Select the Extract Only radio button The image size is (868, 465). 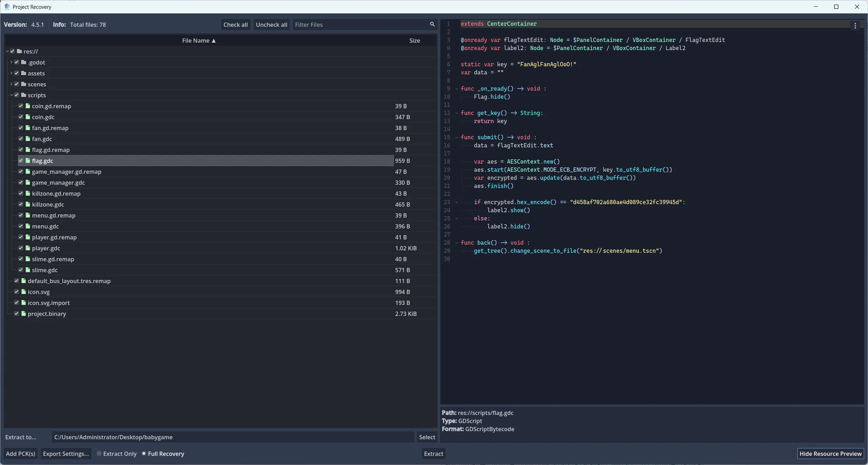point(99,454)
